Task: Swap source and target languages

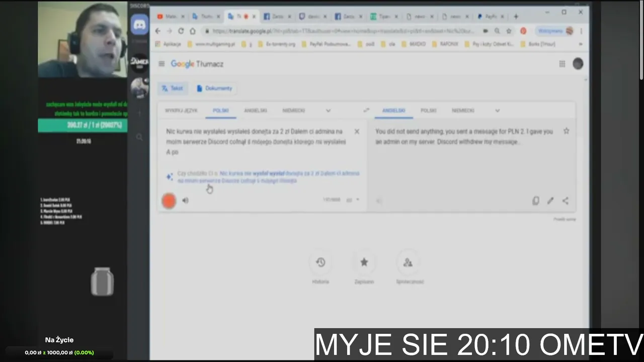Action: coord(366,110)
